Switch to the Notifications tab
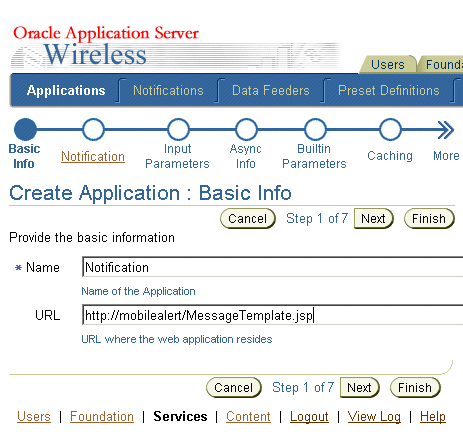463x439 pixels. point(168,90)
